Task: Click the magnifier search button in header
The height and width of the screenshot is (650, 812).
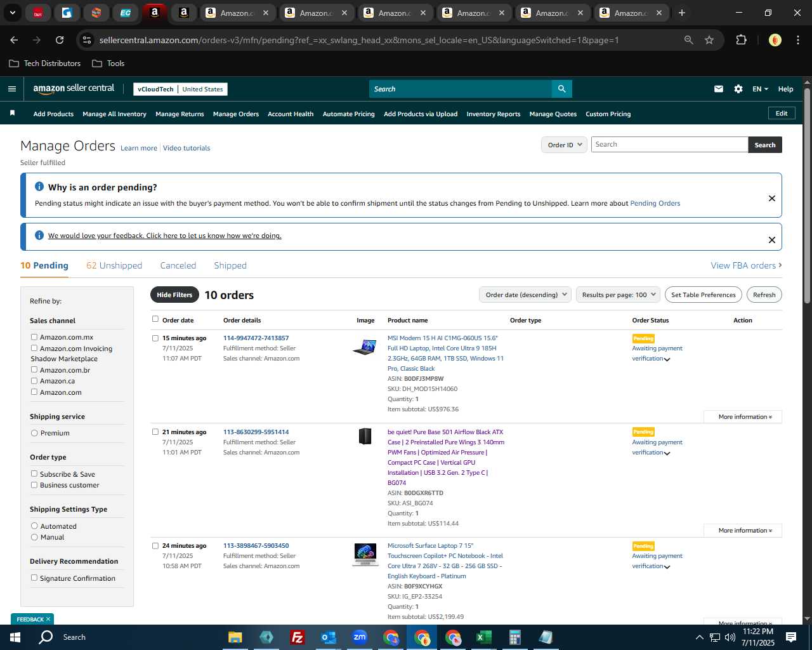Action: point(561,89)
